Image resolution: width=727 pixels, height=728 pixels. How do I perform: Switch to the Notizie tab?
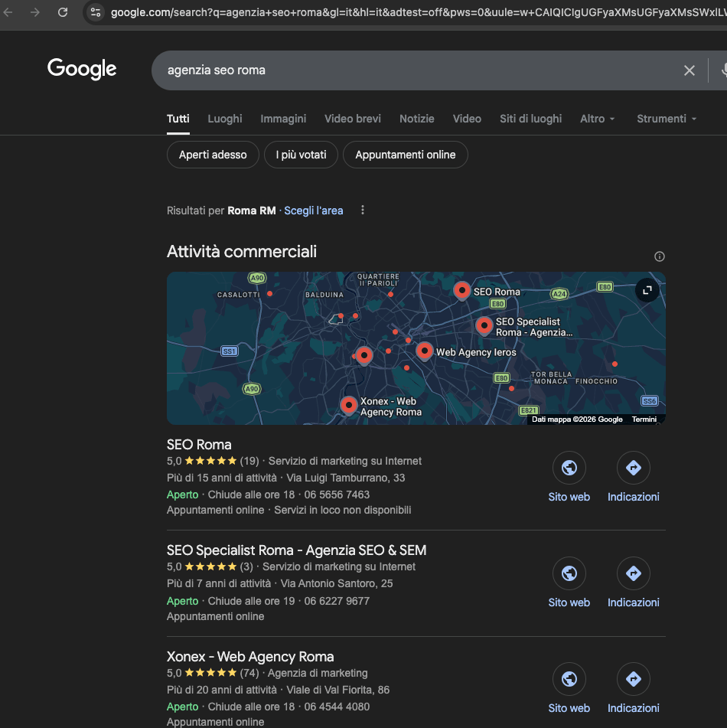pos(417,119)
